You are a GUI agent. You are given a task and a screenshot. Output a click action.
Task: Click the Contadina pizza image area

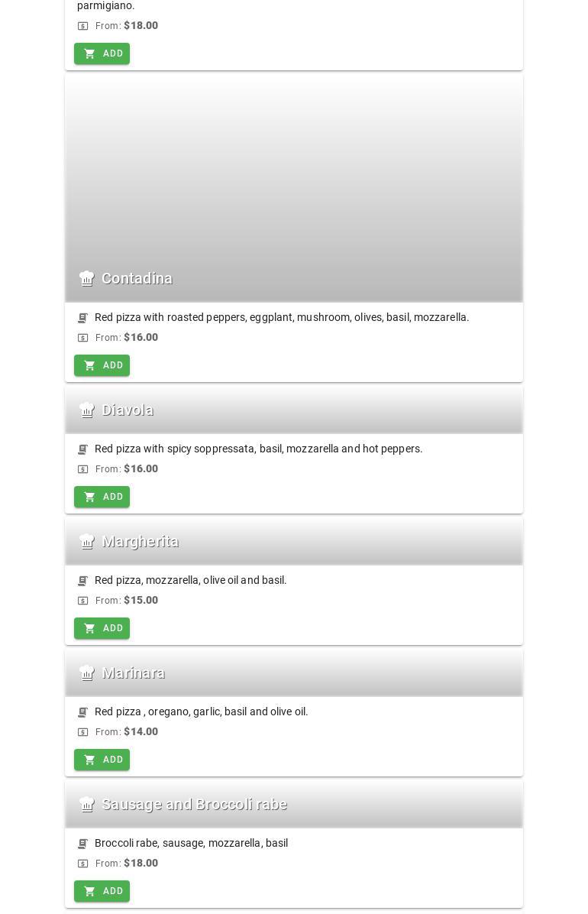(x=293, y=168)
